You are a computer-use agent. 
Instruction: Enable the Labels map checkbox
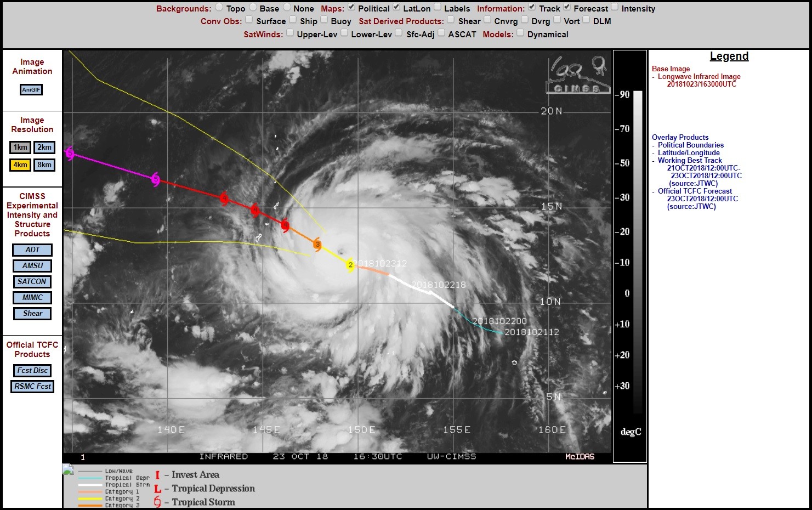(438, 8)
